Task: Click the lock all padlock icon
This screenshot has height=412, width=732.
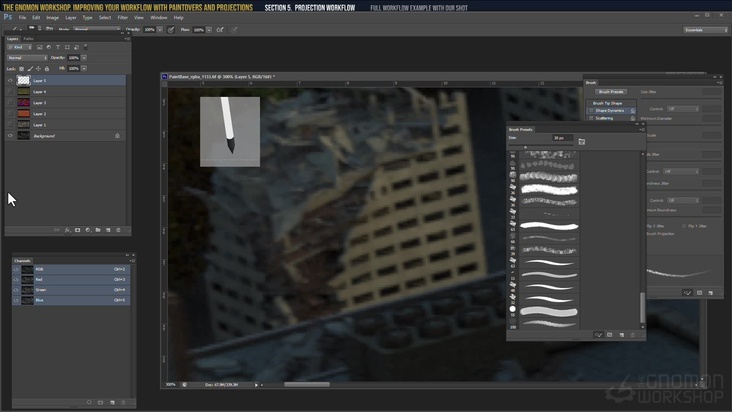Action: click(x=47, y=69)
